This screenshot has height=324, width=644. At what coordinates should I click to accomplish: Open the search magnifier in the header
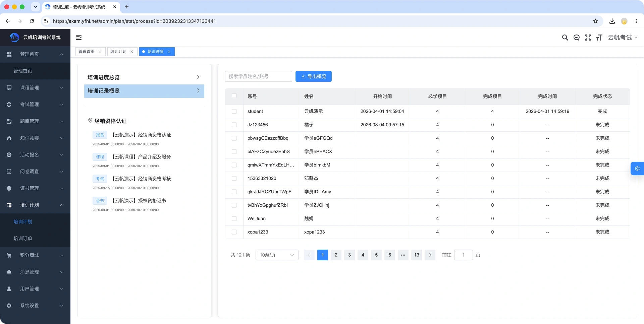(x=565, y=38)
